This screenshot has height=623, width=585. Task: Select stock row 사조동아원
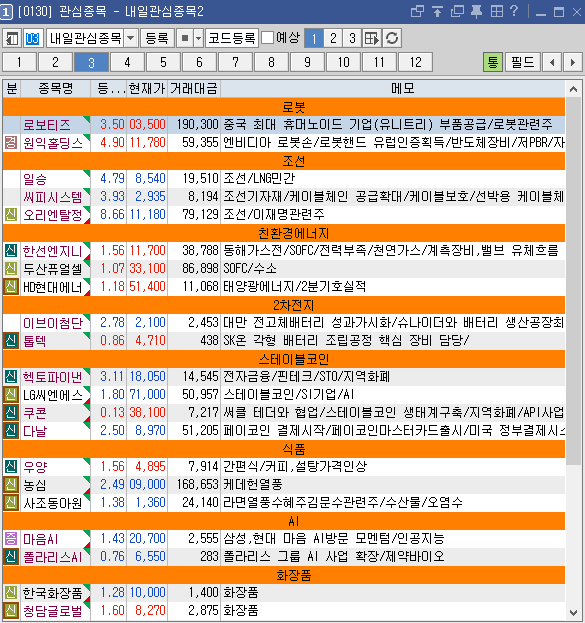284,503
